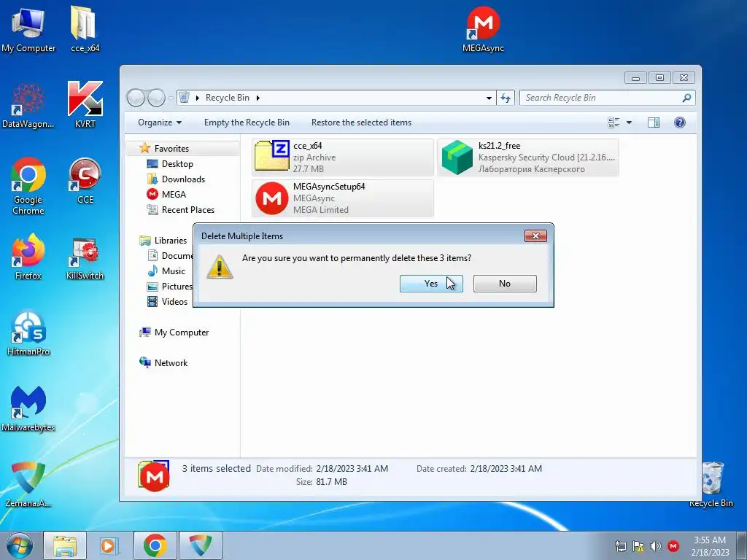The width and height of the screenshot is (747, 560).
Task: Change view with the views icon
Action: pos(614,122)
